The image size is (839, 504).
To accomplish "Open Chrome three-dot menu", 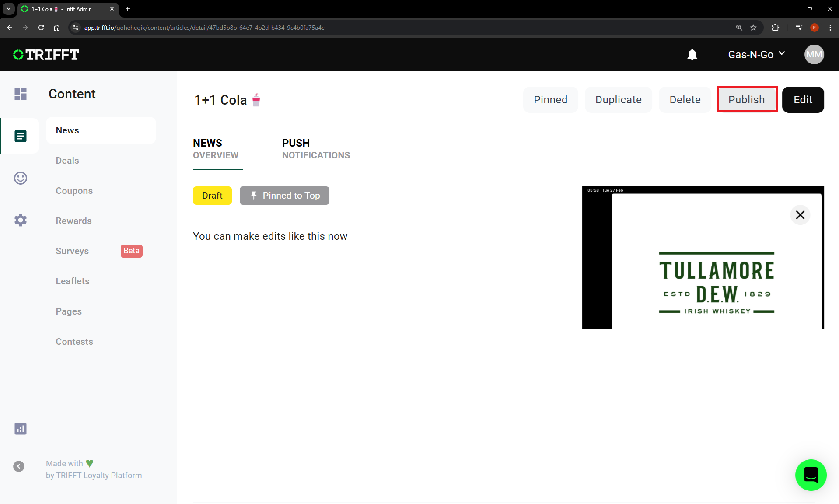I will pyautogui.click(x=830, y=28).
